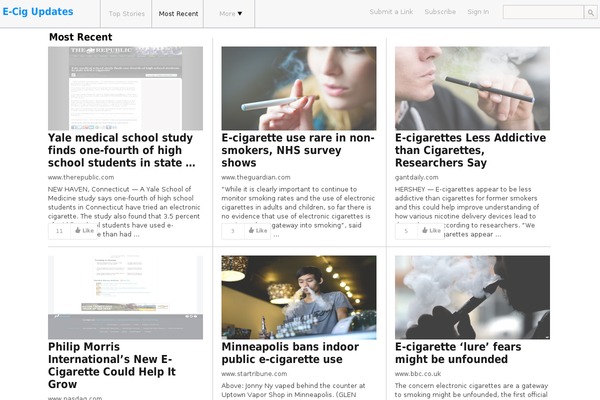The image size is (600, 400).
Task: Click the Most Recent page heading
Action: pyautogui.click(x=81, y=37)
